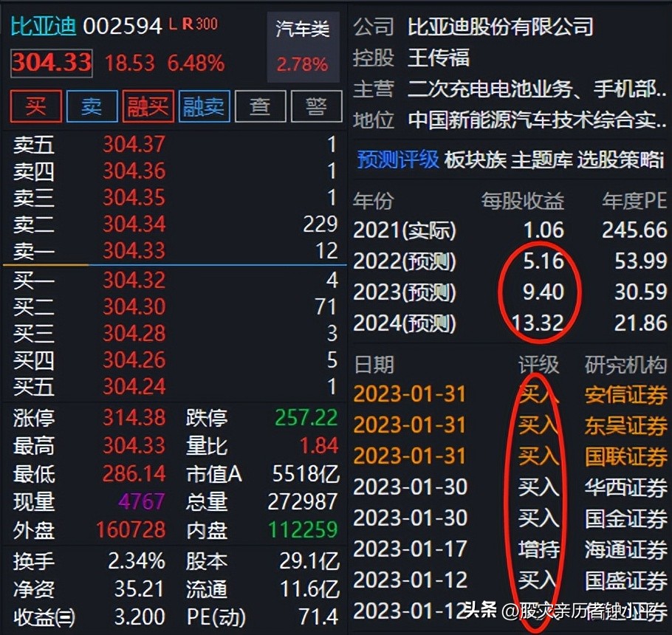
Task: Click the stock title 比亚迪 002594
Action: 81,24
